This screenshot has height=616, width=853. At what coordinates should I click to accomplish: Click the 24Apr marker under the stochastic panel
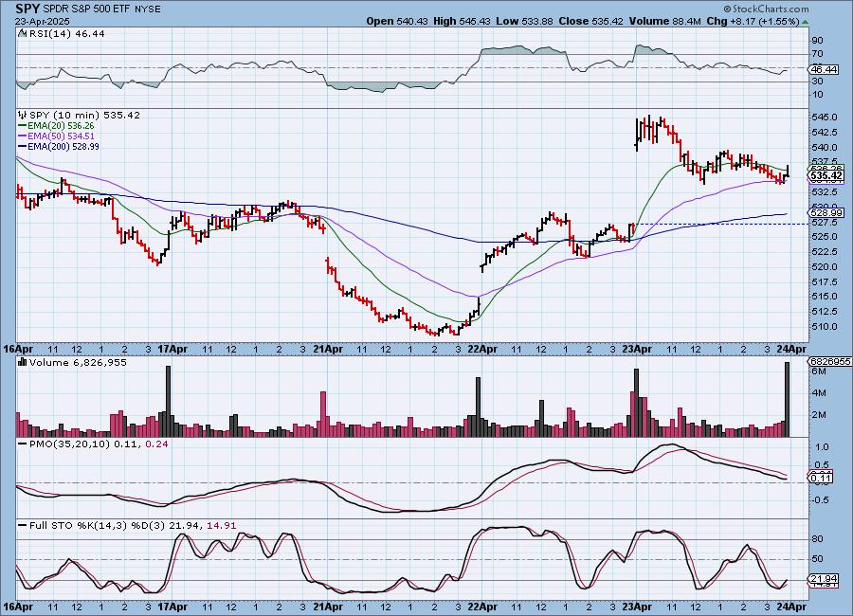pos(792,607)
